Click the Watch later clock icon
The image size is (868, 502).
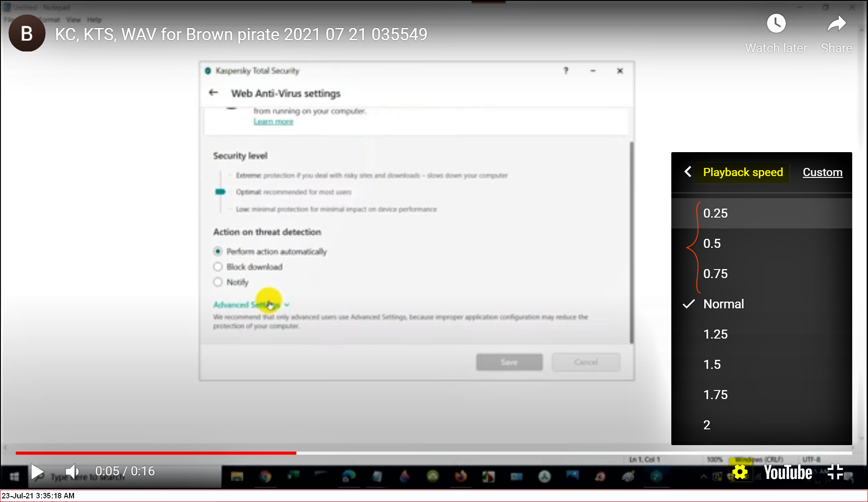tap(776, 23)
